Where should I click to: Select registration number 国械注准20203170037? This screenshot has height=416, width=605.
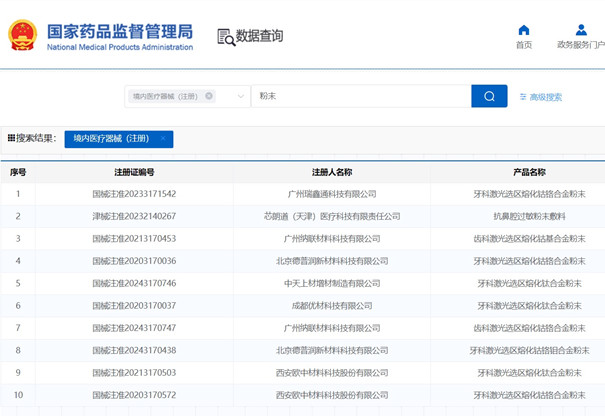coord(134,306)
